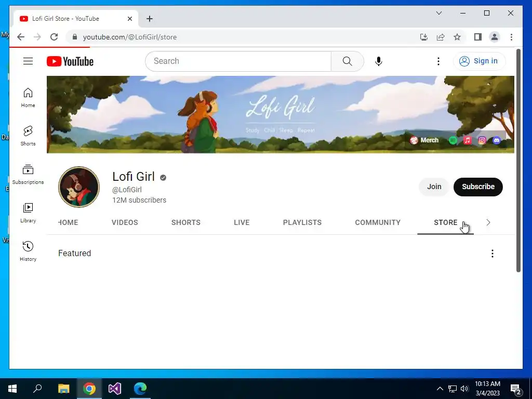Open the tab search dropdown chevron
The image size is (532, 399).
coord(438,13)
